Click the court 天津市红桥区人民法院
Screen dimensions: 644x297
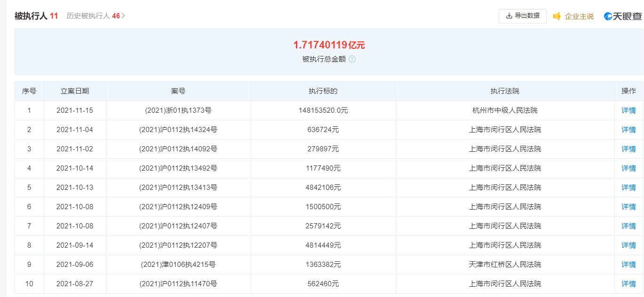pos(505,265)
